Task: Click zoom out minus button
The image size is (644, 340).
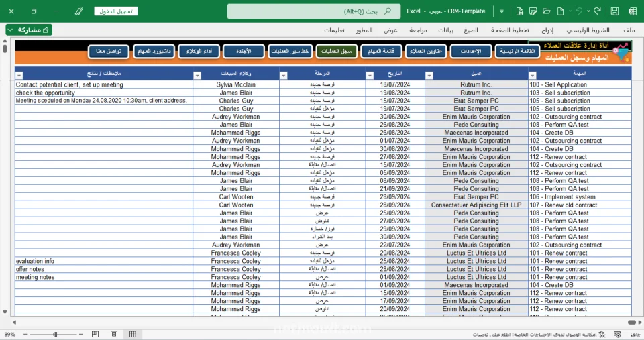Action: point(81,335)
